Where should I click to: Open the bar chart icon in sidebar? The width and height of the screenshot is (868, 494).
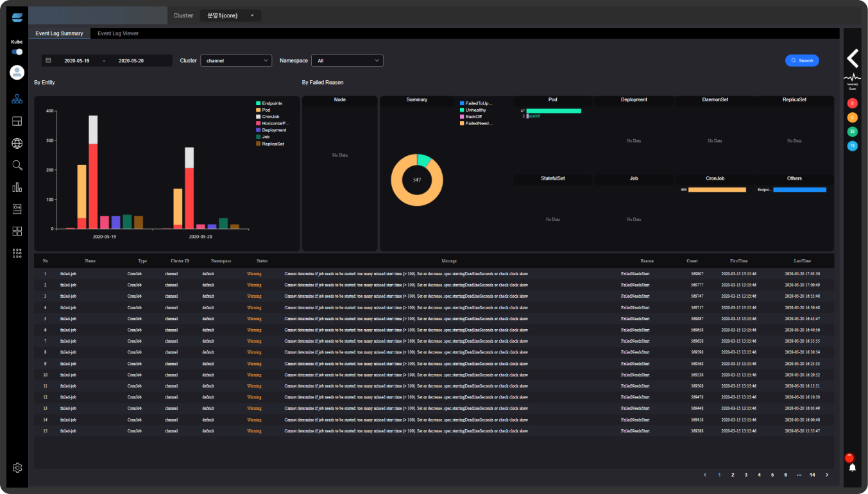click(17, 187)
